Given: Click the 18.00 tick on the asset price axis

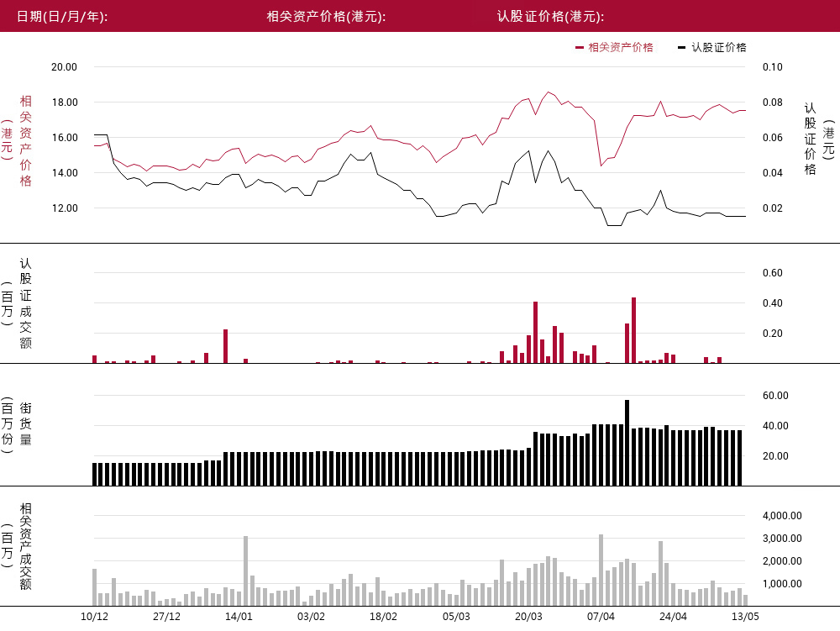Looking at the screenshot, I should click(65, 103).
